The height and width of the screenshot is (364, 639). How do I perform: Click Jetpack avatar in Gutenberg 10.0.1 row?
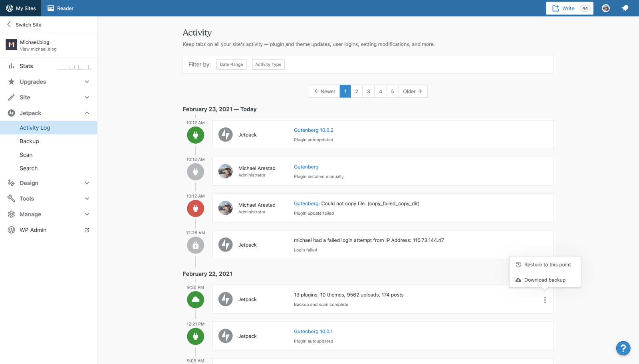(226, 336)
